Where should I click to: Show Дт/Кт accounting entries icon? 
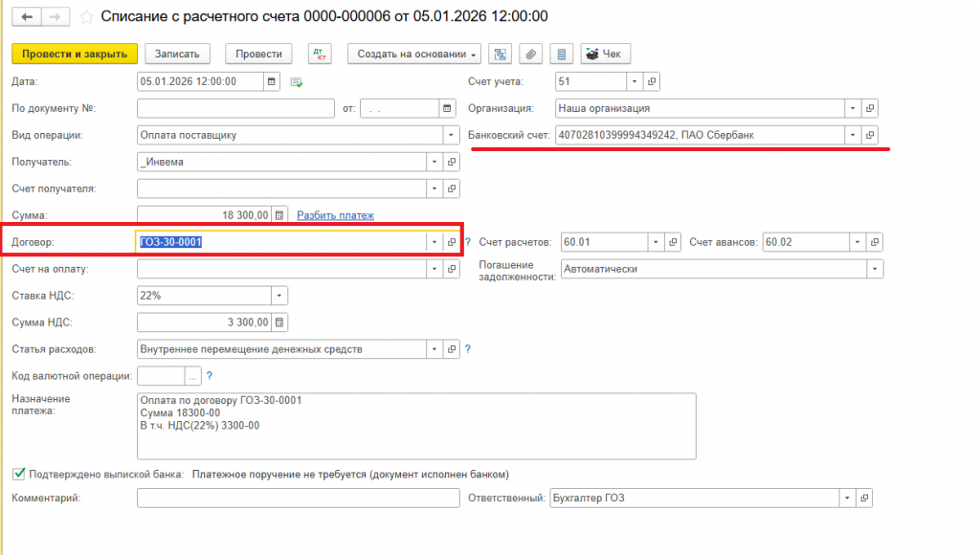(x=320, y=54)
